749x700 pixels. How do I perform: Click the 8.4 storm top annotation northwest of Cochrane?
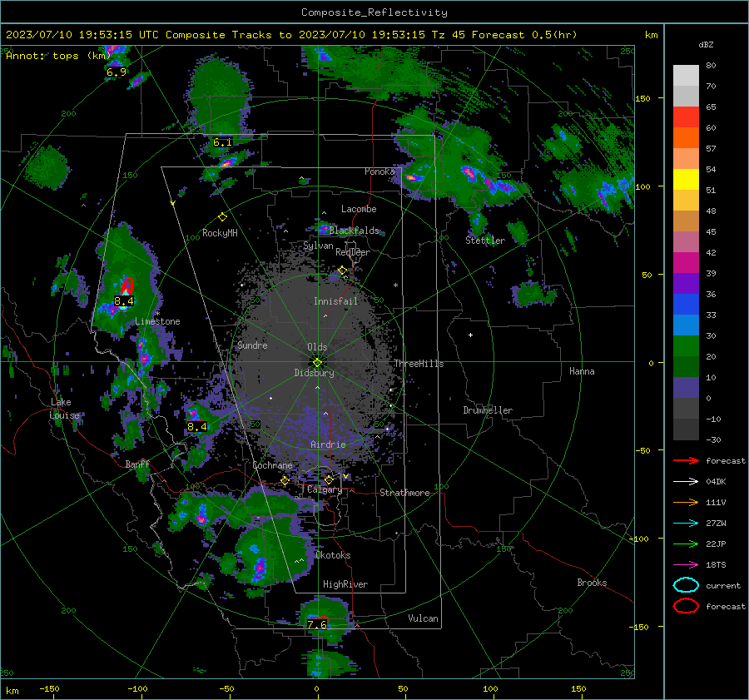(196, 427)
